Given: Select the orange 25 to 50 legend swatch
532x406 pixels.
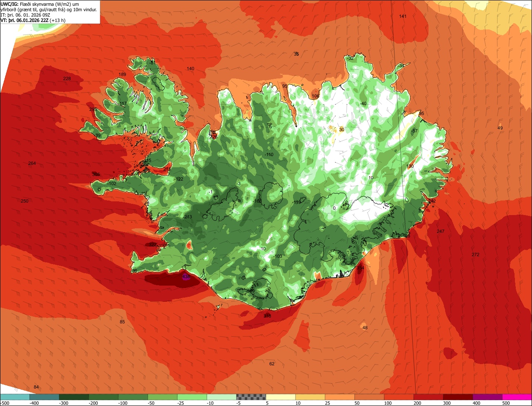Looking at the screenshot, I should click(x=340, y=397).
